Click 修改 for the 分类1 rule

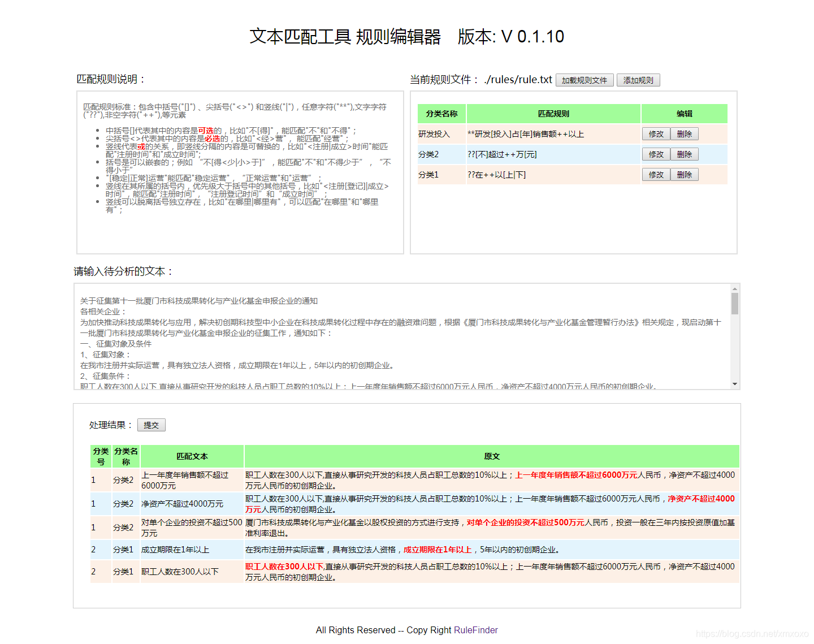(x=656, y=175)
